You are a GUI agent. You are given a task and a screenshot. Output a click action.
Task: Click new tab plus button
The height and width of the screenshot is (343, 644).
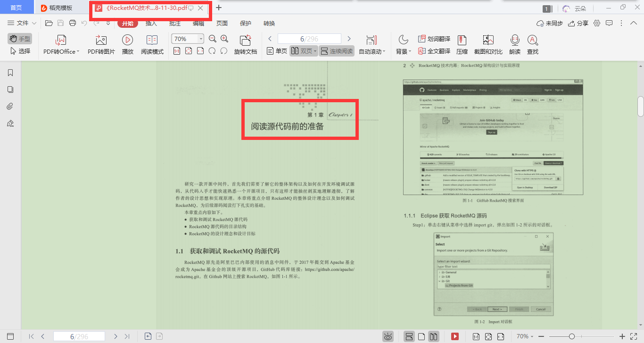pyautogui.click(x=219, y=8)
